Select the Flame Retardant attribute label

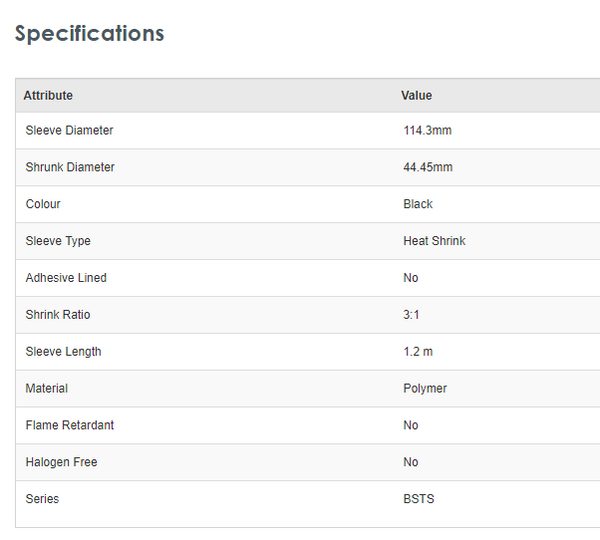70,425
